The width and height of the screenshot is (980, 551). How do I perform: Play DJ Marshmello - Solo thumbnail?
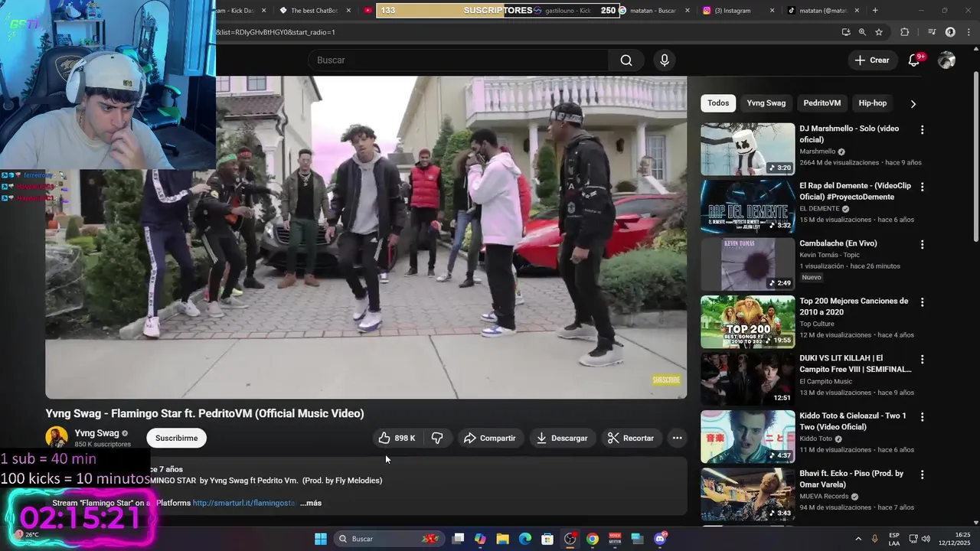tap(747, 149)
